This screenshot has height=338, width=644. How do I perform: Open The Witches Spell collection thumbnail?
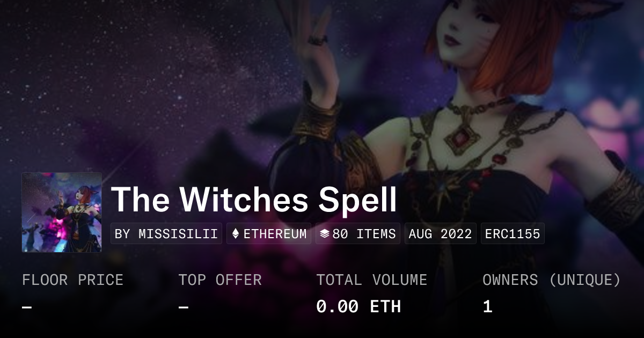click(x=62, y=212)
